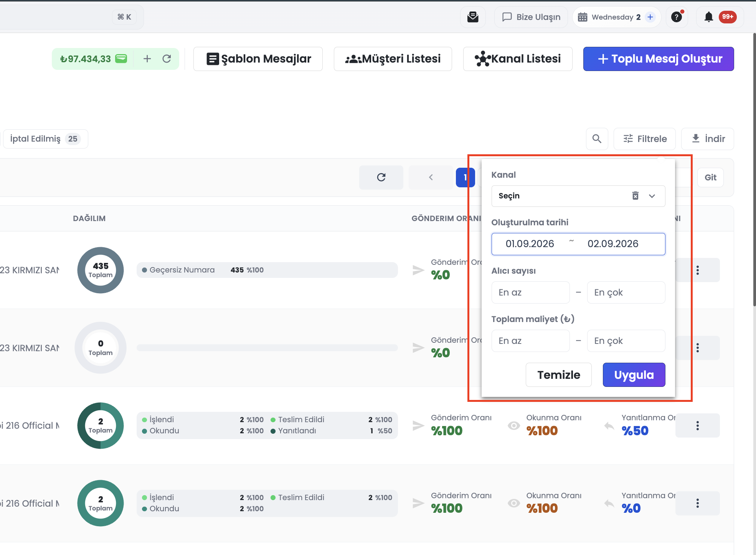Click reply arrow icon beside %50
This screenshot has height=555, width=756.
[x=609, y=425]
